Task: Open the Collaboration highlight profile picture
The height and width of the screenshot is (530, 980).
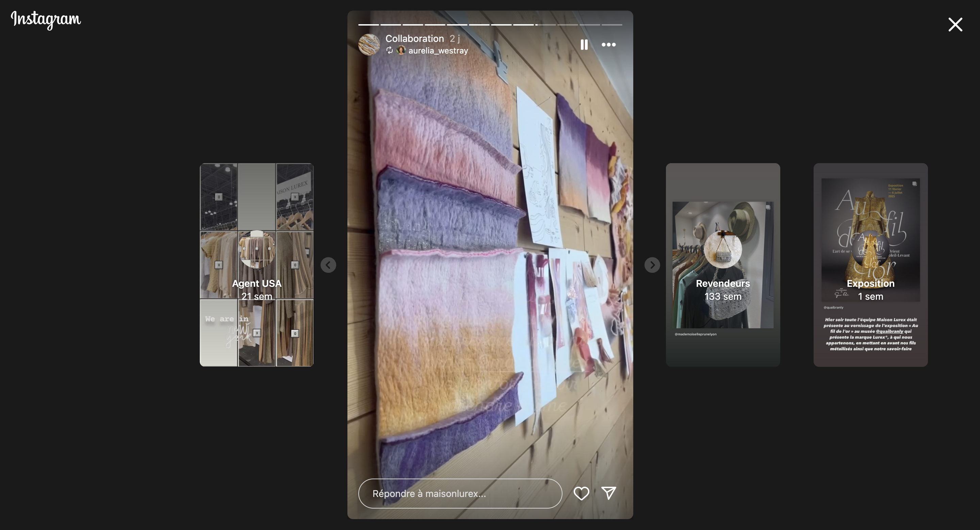Action: tap(369, 45)
